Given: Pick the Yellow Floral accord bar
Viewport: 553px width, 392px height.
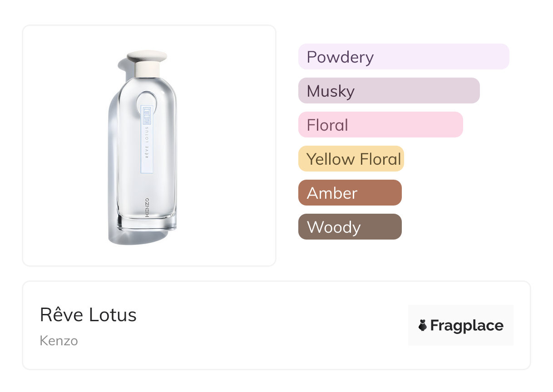Looking at the screenshot, I should [x=351, y=159].
